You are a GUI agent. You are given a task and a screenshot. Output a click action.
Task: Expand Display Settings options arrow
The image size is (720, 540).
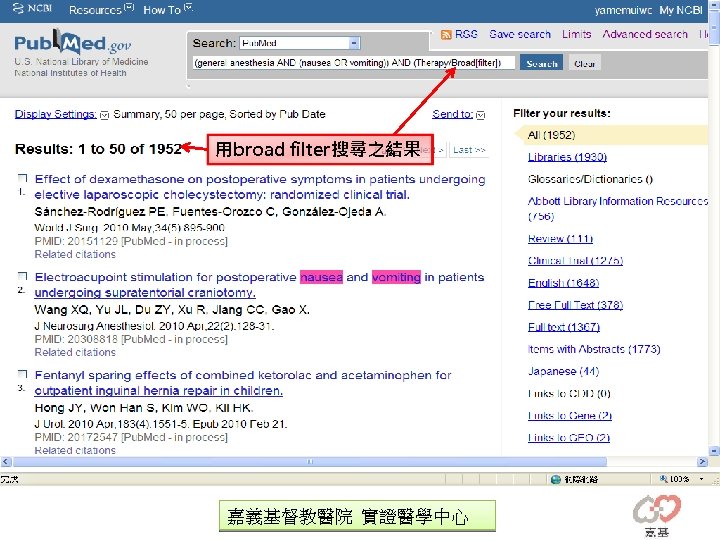(x=104, y=115)
